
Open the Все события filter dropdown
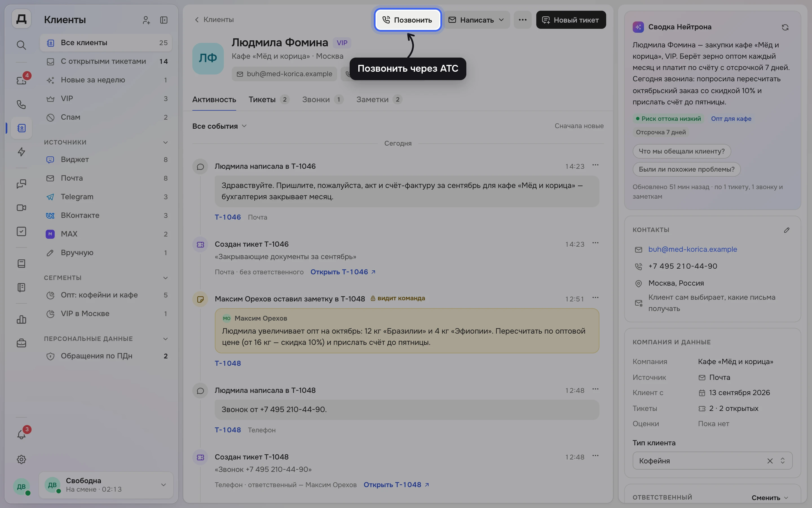pos(219,126)
